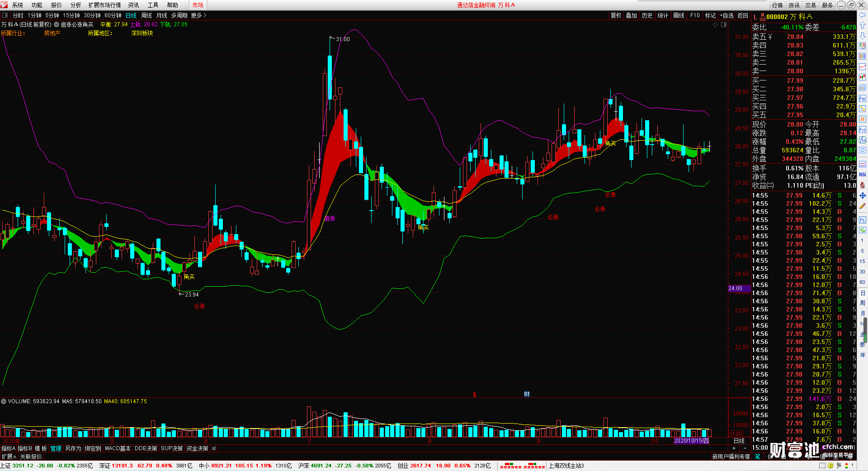This screenshot has width=868, height=471.
Task: Click the Fiz icon in right sidebar
Action: (863, 130)
